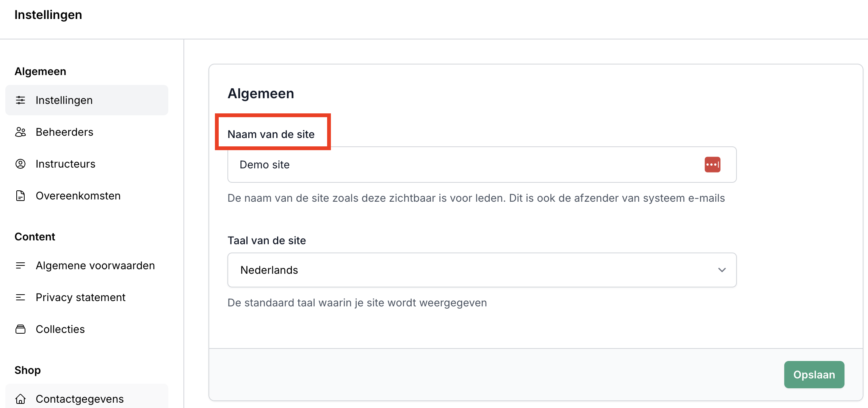Click the red password manager icon
Screen dimensions: 868x408
click(712, 165)
